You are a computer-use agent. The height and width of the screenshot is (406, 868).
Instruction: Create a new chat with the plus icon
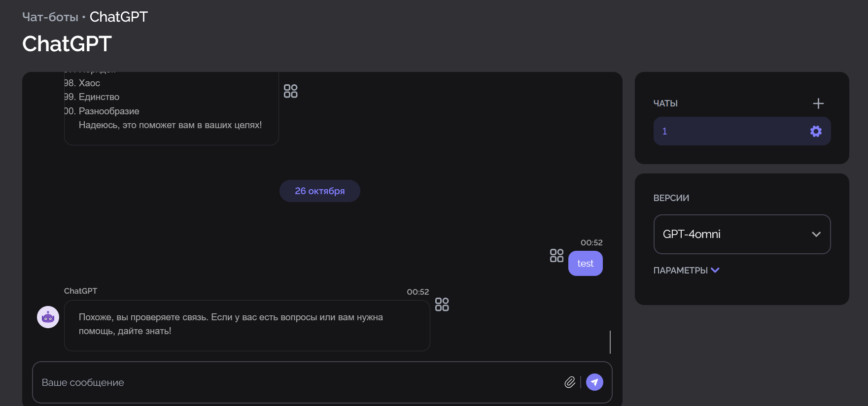[818, 103]
